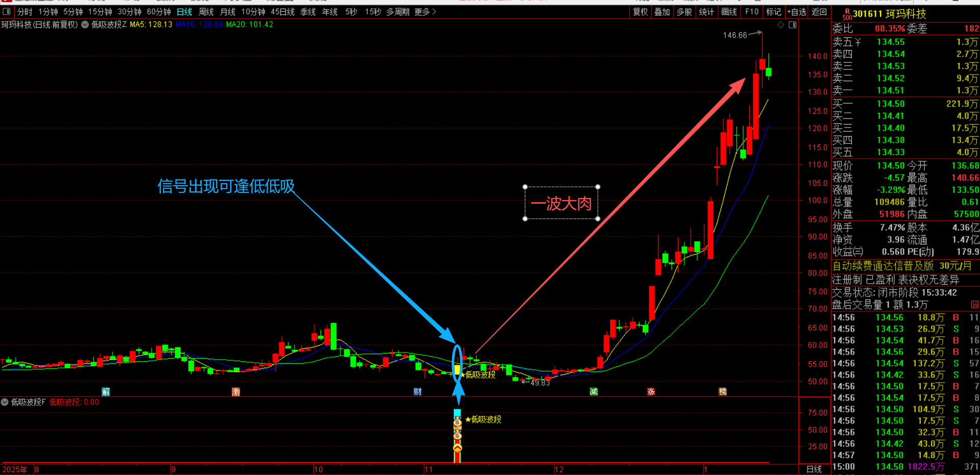Click the 卖一 price 134.51

point(890,90)
